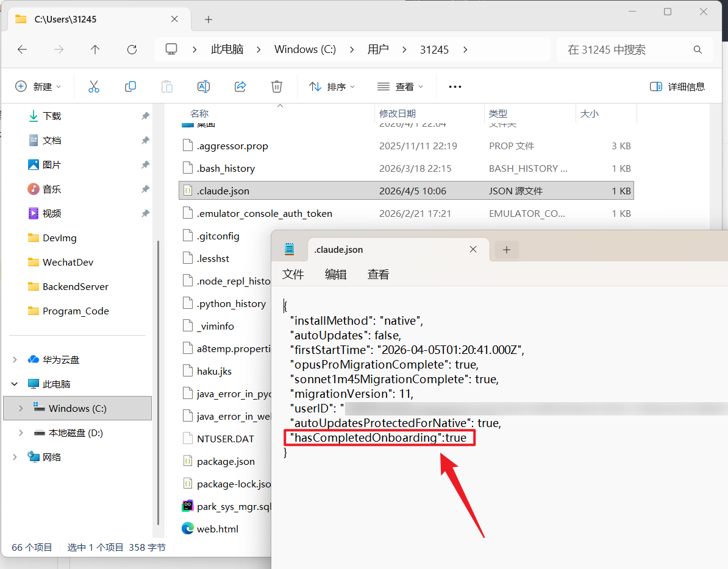Close the .claude.json Notepad tab
Screen dimensions: 728x569
(473, 250)
